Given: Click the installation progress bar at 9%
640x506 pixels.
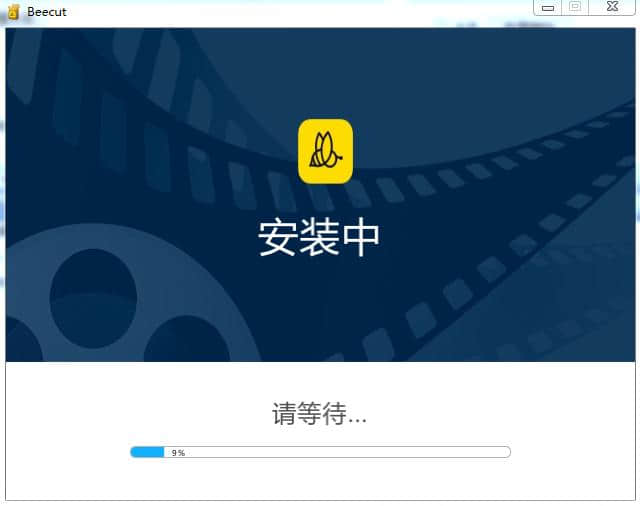Looking at the screenshot, I should [x=320, y=452].
